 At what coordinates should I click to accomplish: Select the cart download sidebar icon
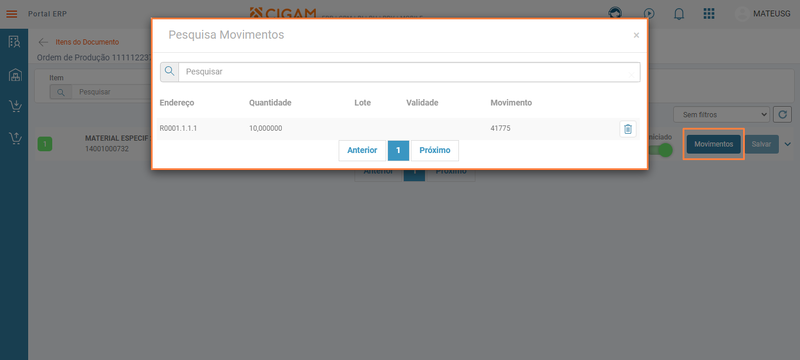(15, 106)
